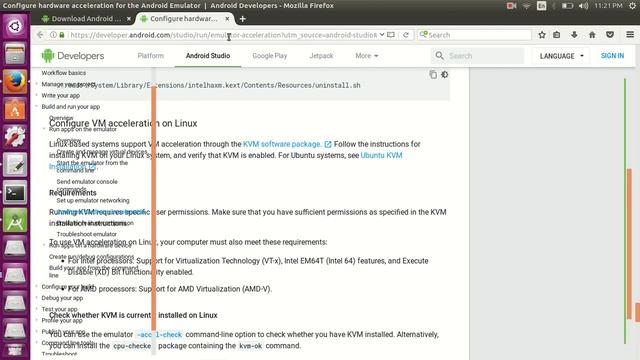Click the SIGN IN button
Image resolution: width=640 pixels, height=360 pixels.
612,56
